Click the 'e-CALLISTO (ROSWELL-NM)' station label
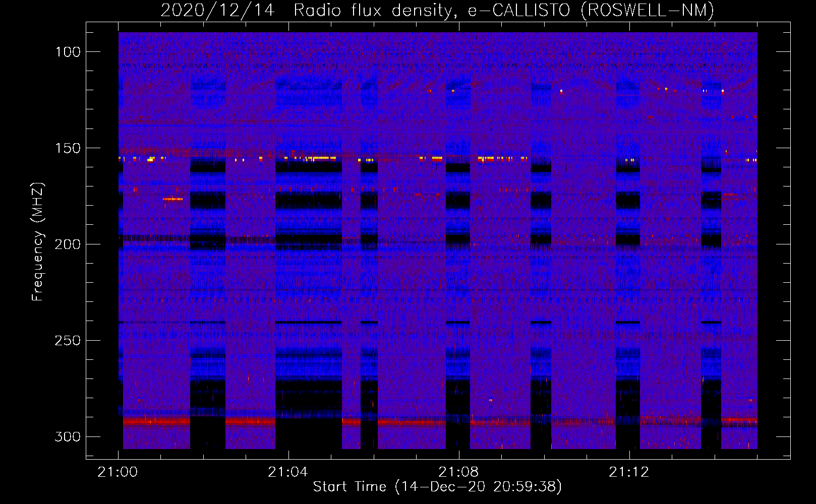 (591, 11)
